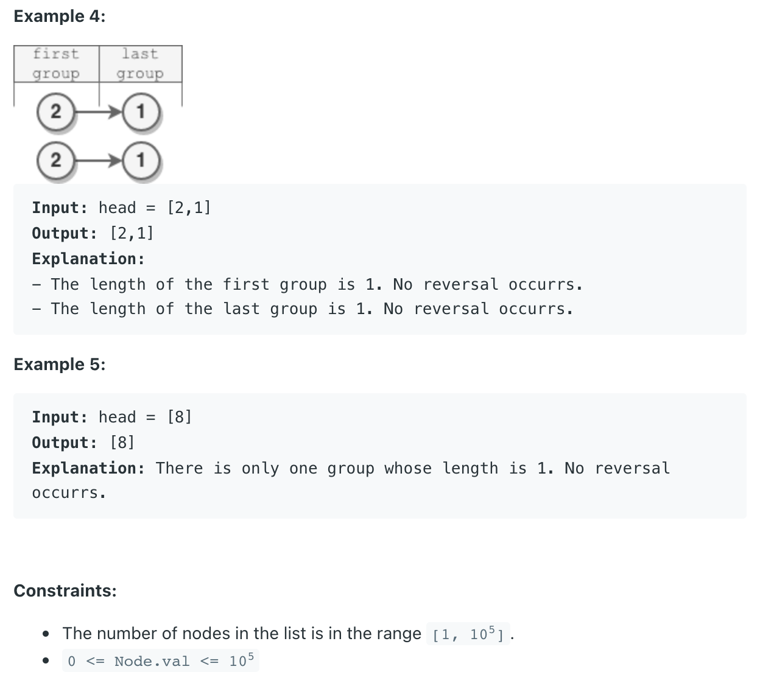Click node 1 in the bottom row
The image size is (760, 700).
[141, 161]
